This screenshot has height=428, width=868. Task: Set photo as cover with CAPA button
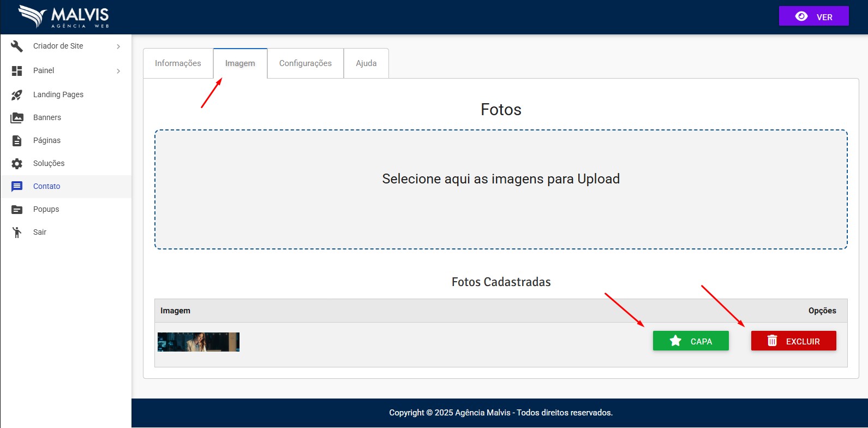(691, 341)
